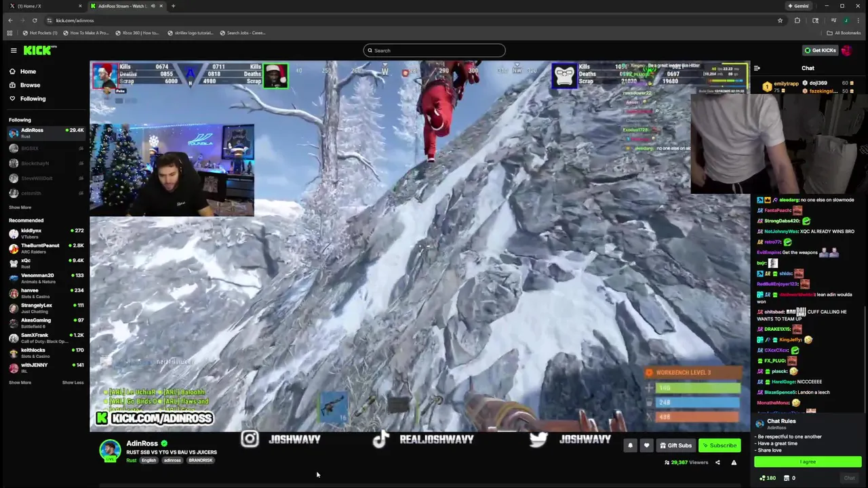The height and width of the screenshot is (488, 868).
Task: Expand Recommended list with Show more
Action: click(x=20, y=382)
